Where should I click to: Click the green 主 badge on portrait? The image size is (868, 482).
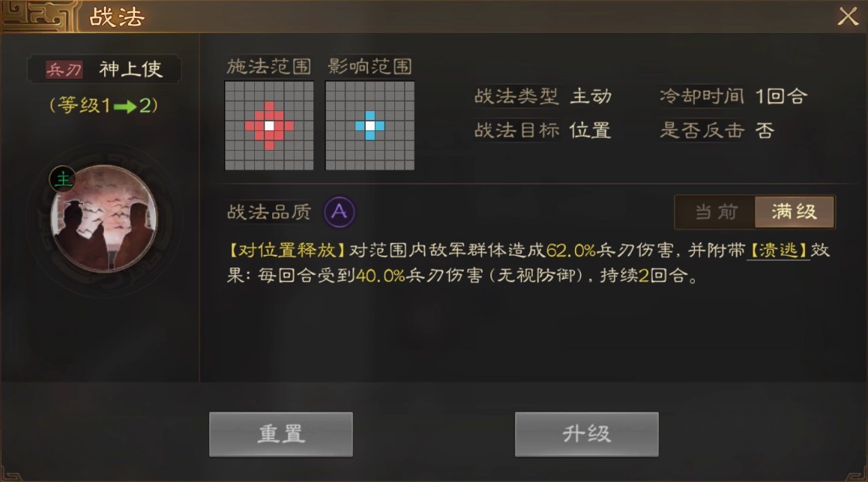[x=62, y=179]
